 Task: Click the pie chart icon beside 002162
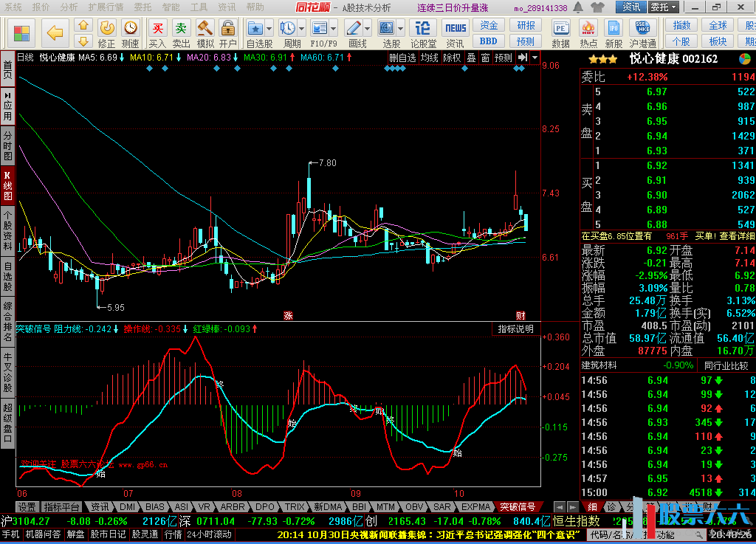click(745, 58)
